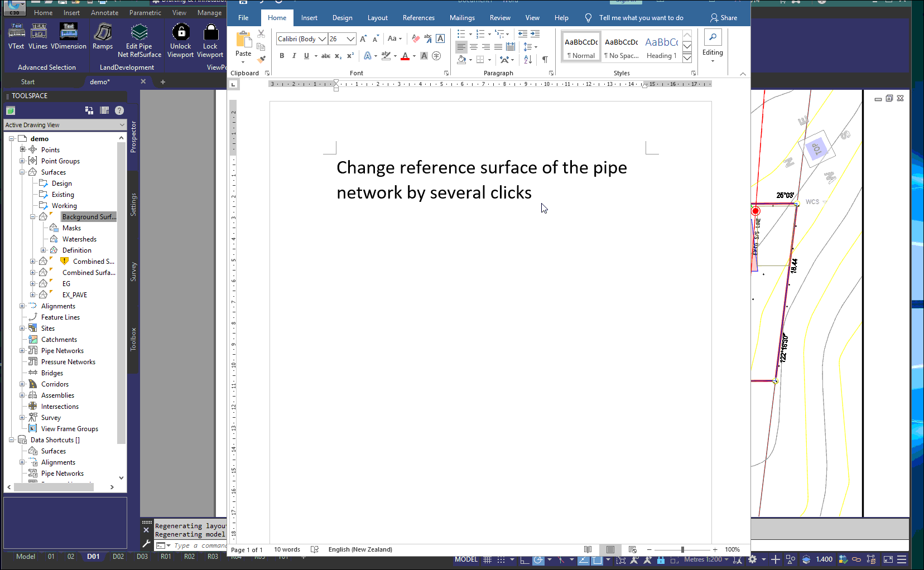Expand the EG surface node
The image size is (924, 570).
pos(32,284)
